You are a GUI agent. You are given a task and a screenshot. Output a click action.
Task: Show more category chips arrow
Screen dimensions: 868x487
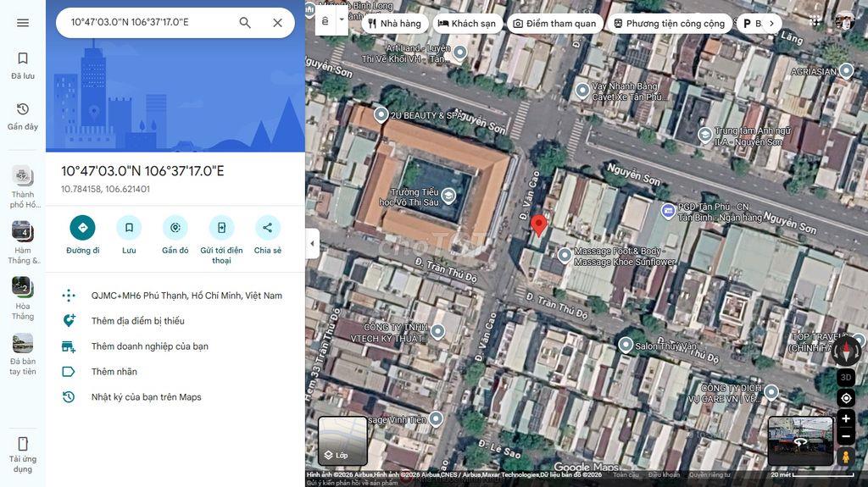pos(771,23)
